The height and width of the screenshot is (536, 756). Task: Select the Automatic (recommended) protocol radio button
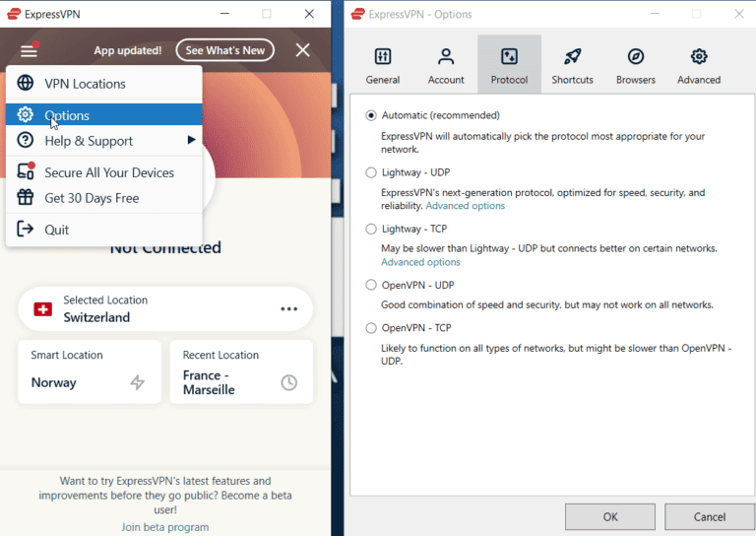click(x=371, y=116)
